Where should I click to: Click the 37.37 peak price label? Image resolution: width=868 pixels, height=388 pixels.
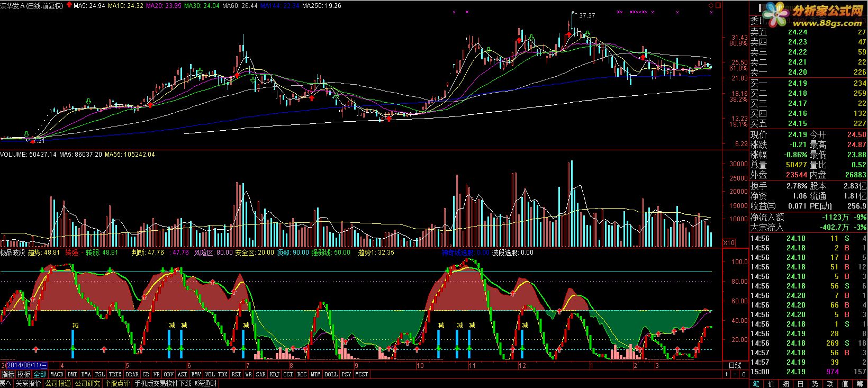pos(587,16)
